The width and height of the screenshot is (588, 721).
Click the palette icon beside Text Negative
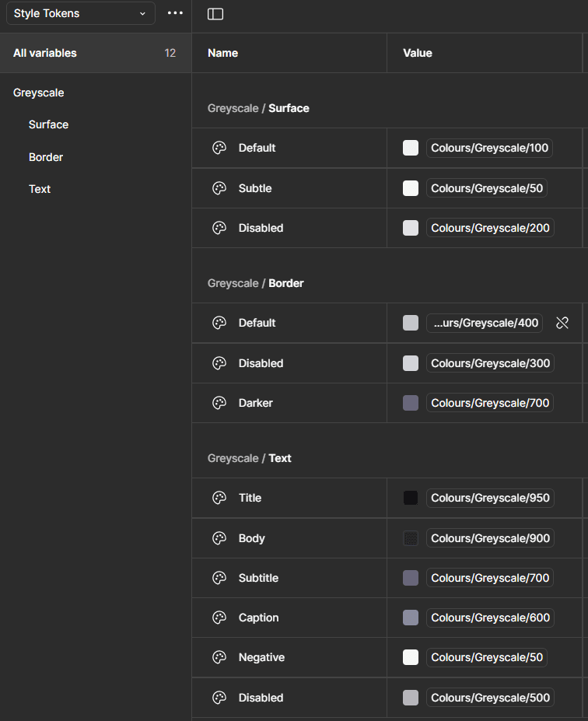pyautogui.click(x=219, y=657)
